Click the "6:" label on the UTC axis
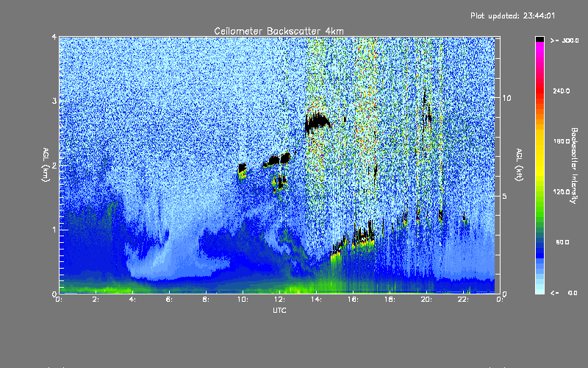588x368 pixels. click(x=169, y=300)
